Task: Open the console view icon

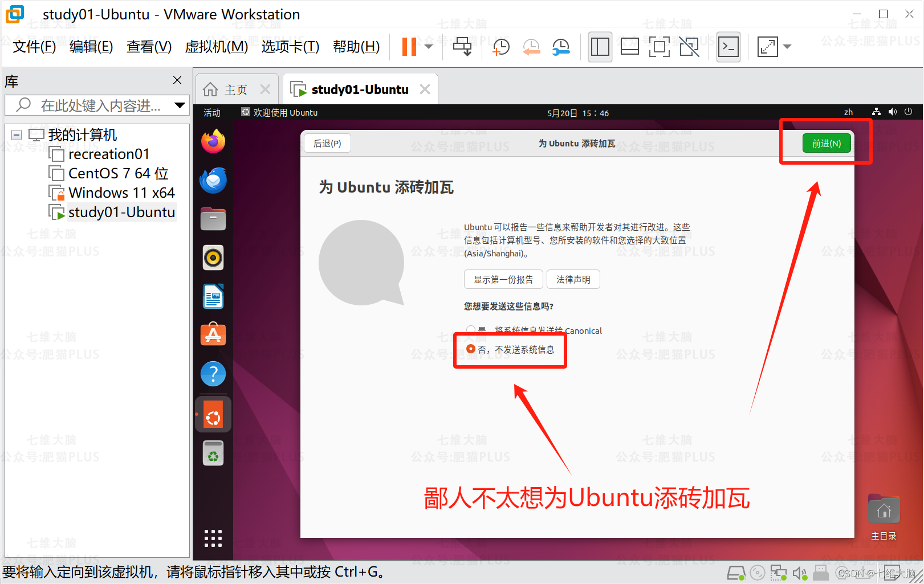Action: tap(728, 47)
